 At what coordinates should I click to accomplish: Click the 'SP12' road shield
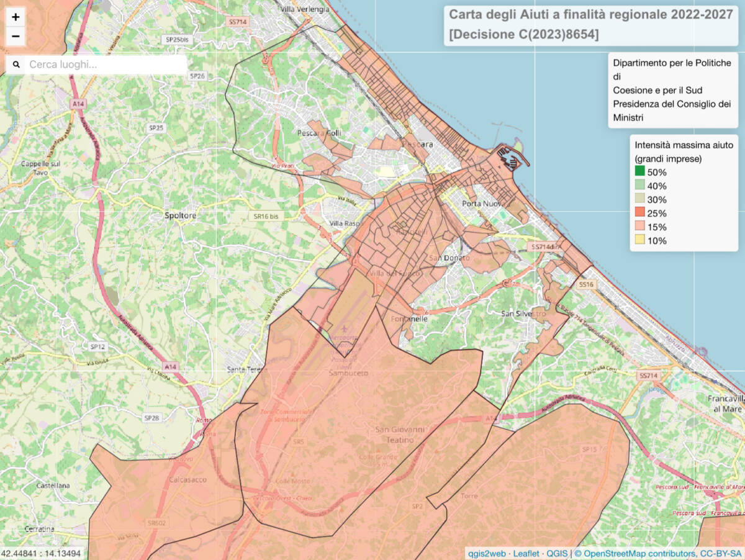97,346
